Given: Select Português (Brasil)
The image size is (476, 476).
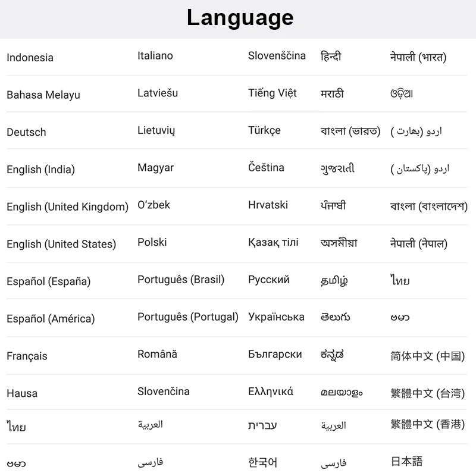Looking at the screenshot, I should tap(181, 280).
